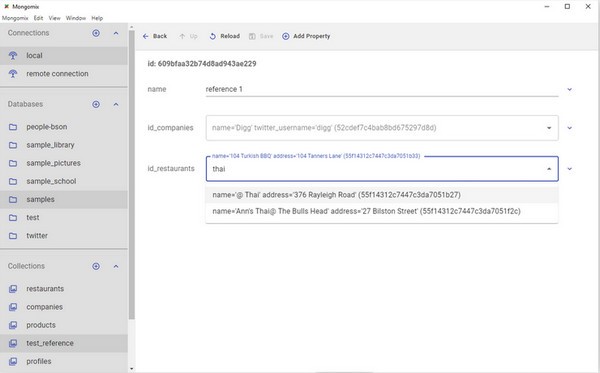This screenshot has width=600, height=373.
Task: Expand options chevron for id_restaurants property
Action: (569, 169)
